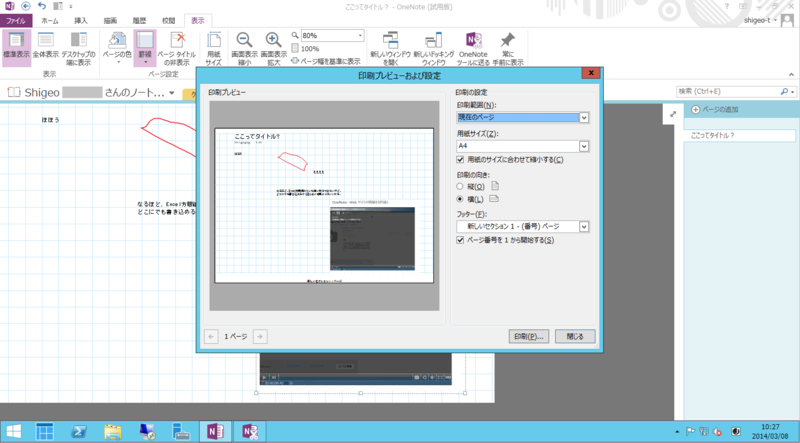Click the search (Ctrl+E) input field
Viewport: 800px width, 443px height.
[728, 91]
